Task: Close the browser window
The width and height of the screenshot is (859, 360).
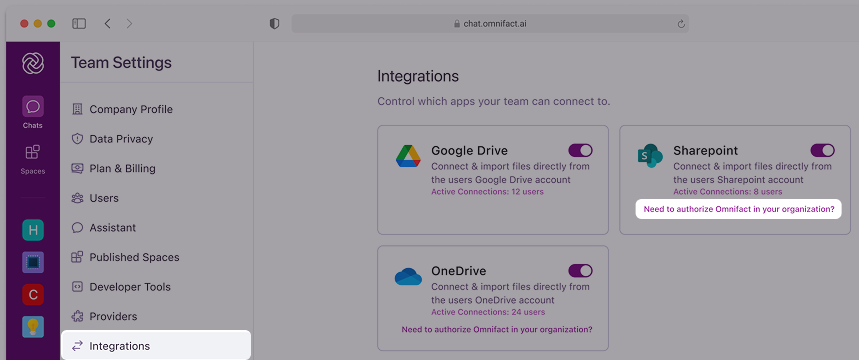Action: click(x=24, y=24)
